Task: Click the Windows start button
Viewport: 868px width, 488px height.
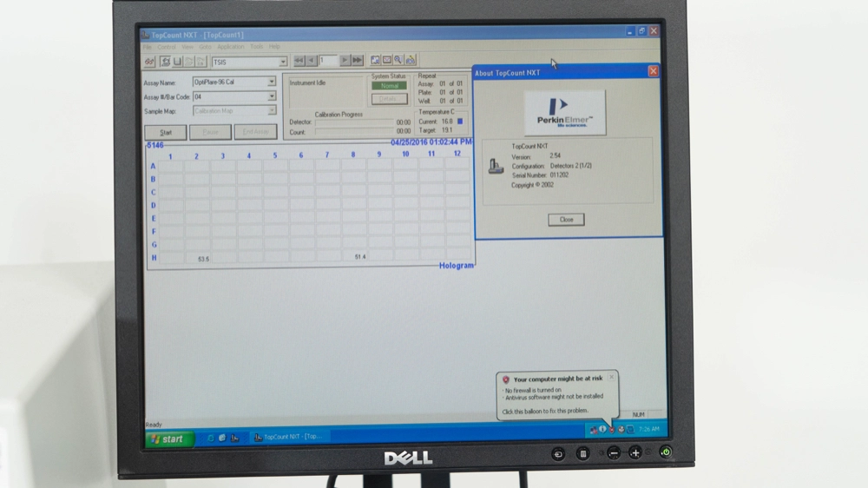Action: point(167,439)
